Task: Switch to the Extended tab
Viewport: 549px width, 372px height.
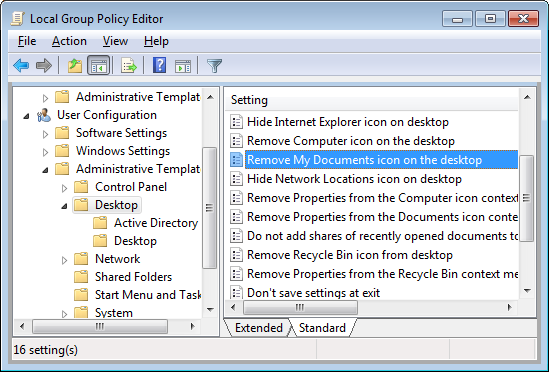Action: 259,328
